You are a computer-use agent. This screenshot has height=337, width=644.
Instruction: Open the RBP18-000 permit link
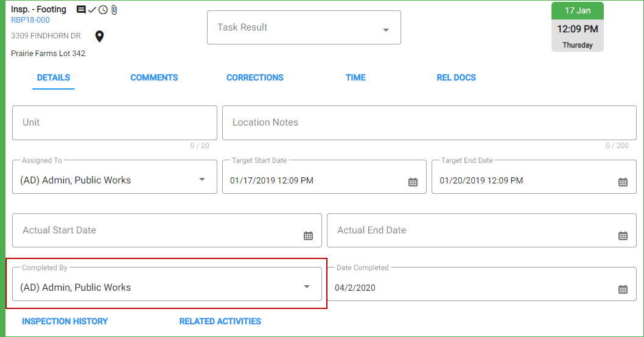coord(30,20)
